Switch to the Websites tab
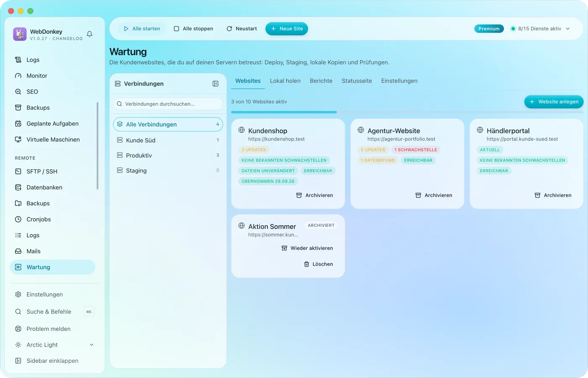The width and height of the screenshot is (588, 378). point(248,81)
